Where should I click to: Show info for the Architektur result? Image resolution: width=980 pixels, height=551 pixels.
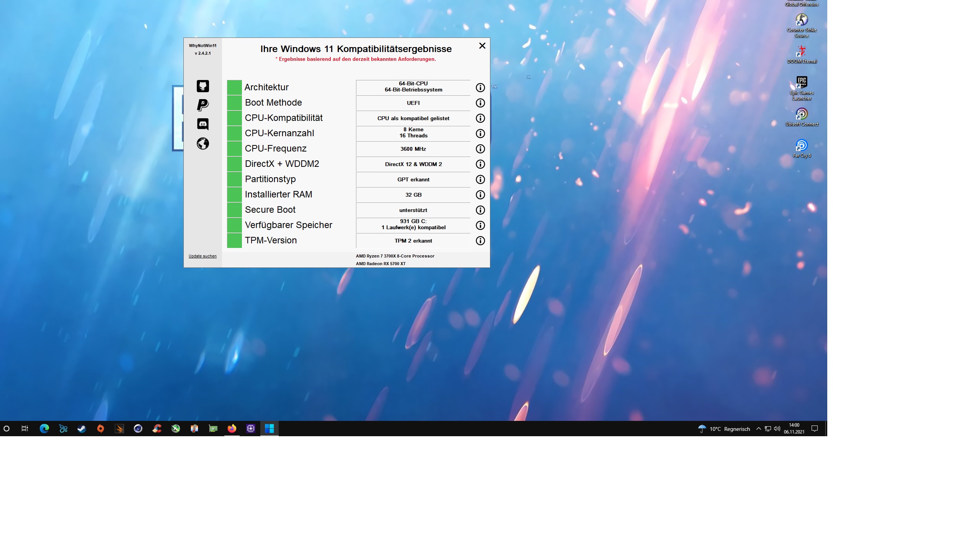coord(480,88)
